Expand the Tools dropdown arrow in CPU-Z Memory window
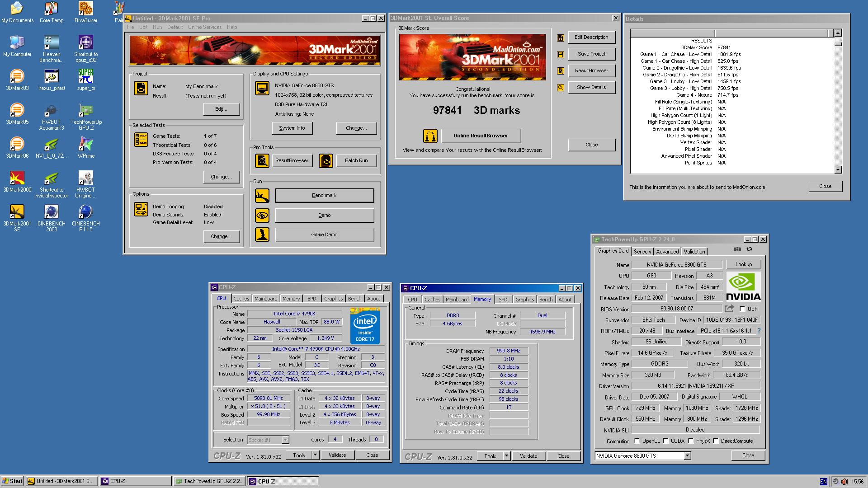This screenshot has width=868, height=488. [x=506, y=456]
